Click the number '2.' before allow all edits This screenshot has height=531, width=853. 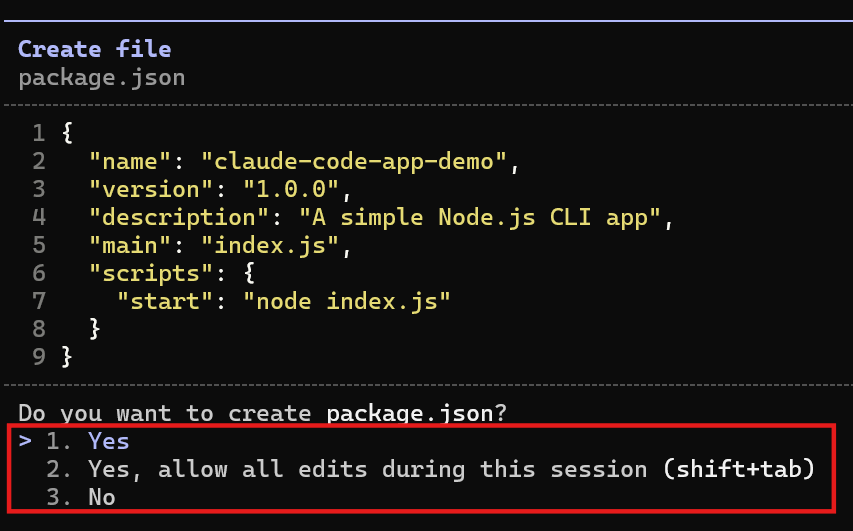tap(59, 470)
